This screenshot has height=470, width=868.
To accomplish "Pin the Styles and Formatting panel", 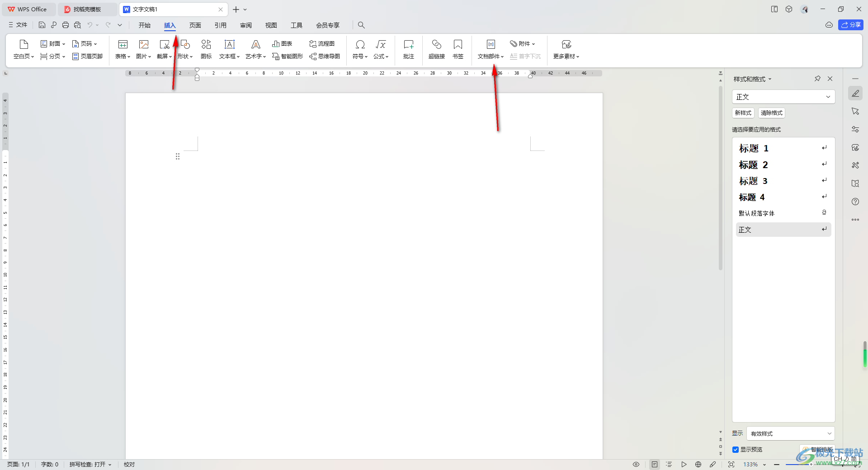I will [x=817, y=79].
